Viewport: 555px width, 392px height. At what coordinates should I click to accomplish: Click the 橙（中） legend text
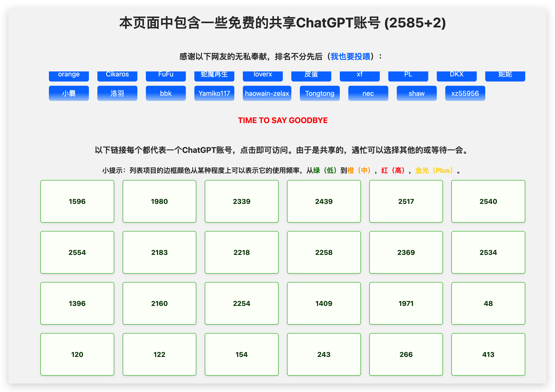360,171
